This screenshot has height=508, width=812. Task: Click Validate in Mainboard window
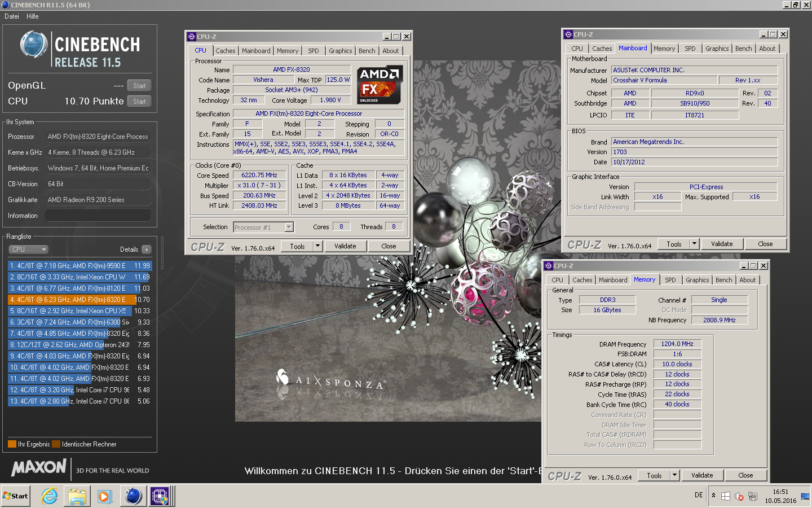point(722,244)
